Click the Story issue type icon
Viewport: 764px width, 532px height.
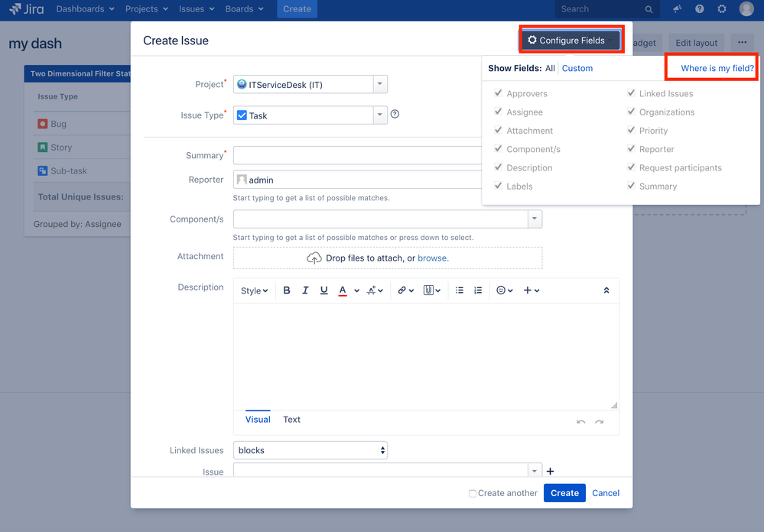pyautogui.click(x=42, y=147)
